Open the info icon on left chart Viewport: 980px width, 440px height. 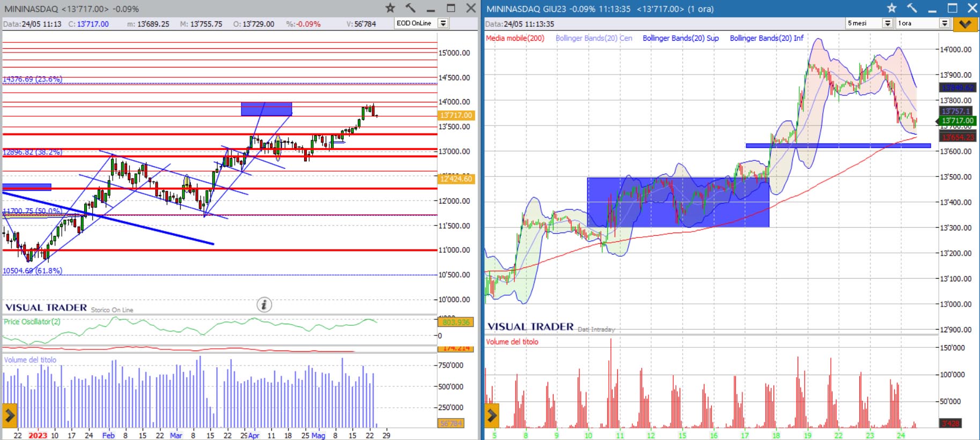(263, 305)
